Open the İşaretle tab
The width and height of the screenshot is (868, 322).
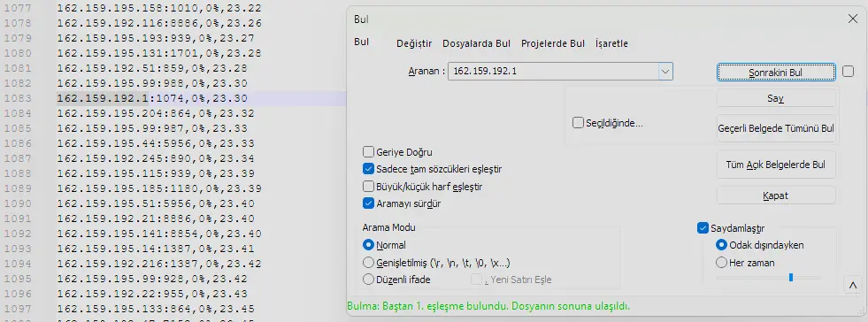click(x=611, y=43)
